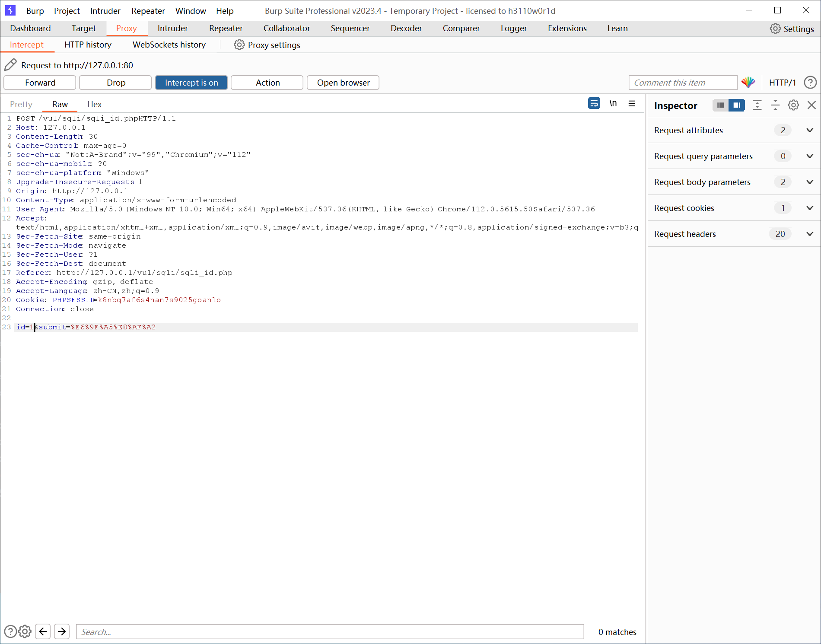
Task: Open the Repeater main tab
Action: pyautogui.click(x=226, y=28)
